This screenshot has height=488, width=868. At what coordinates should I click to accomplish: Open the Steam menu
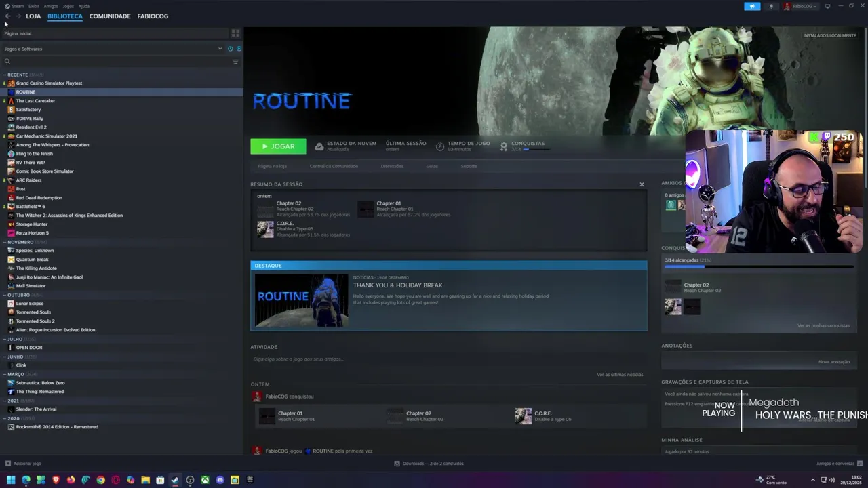coord(16,6)
